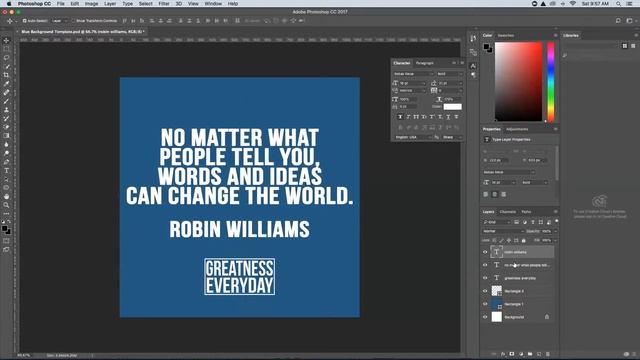640x360 pixels.
Task: Open font size dropdown in Character panel
Action: 413,83
